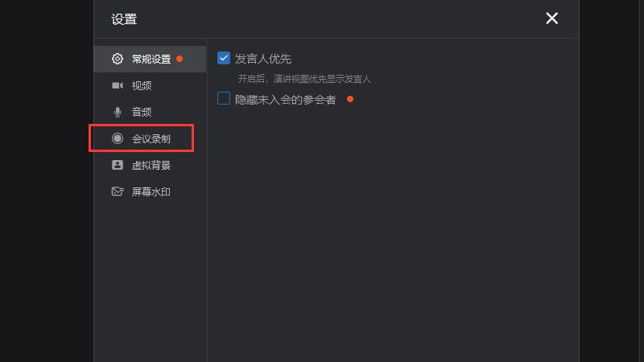Click the gear icon beside 常规设置
The image size is (644, 362).
(x=118, y=59)
